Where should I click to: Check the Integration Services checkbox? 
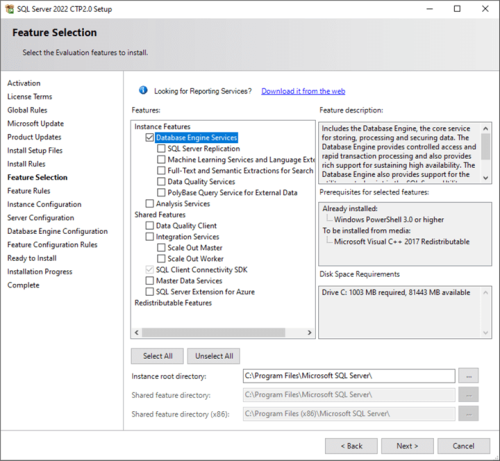pyautogui.click(x=150, y=236)
